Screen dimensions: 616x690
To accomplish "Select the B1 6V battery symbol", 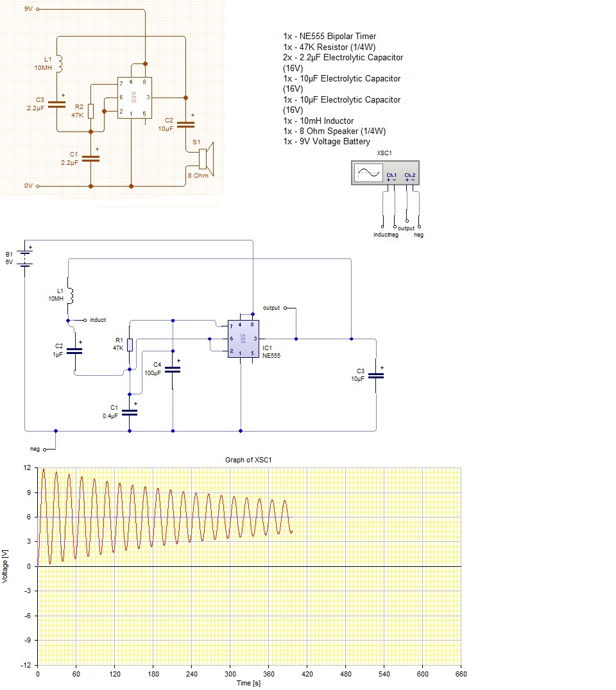I will (x=25, y=258).
